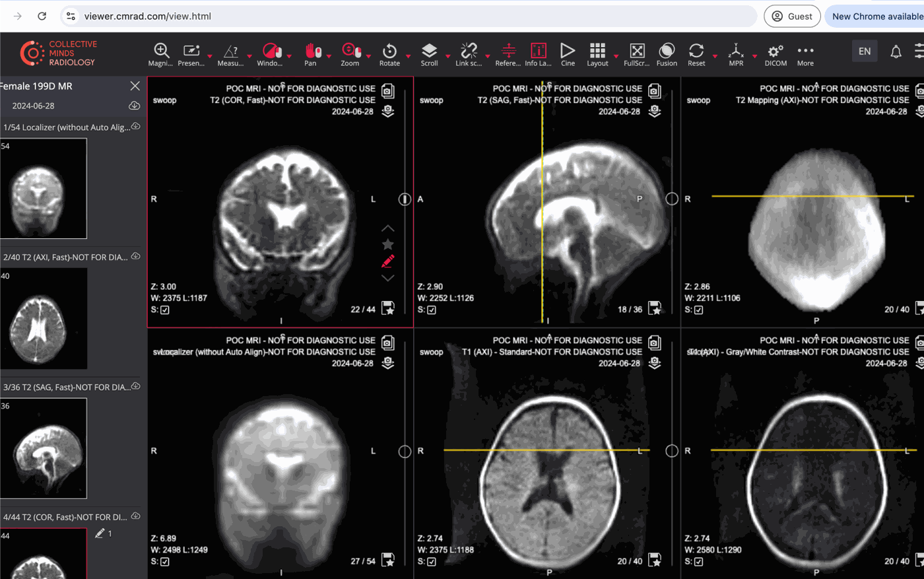Image resolution: width=924 pixels, height=579 pixels.
Task: Activate the Pan hand tool
Action: (312, 54)
